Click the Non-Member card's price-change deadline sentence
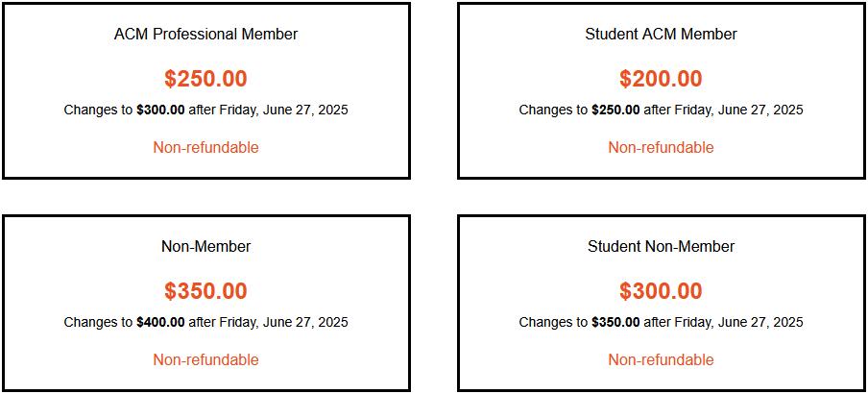Screen dimensions: 868x394 (205, 322)
